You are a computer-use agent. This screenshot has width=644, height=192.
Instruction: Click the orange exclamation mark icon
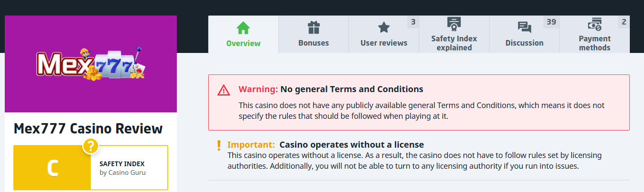(x=219, y=145)
